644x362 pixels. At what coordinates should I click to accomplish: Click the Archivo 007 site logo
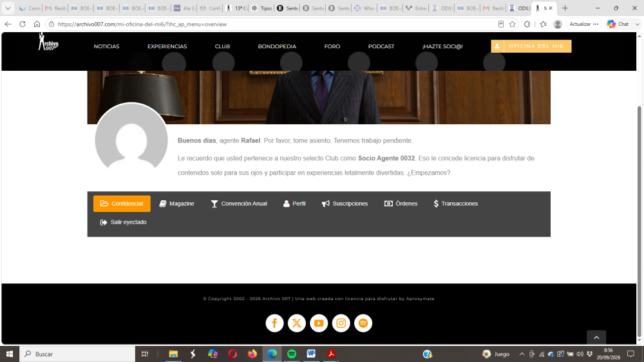tap(48, 42)
